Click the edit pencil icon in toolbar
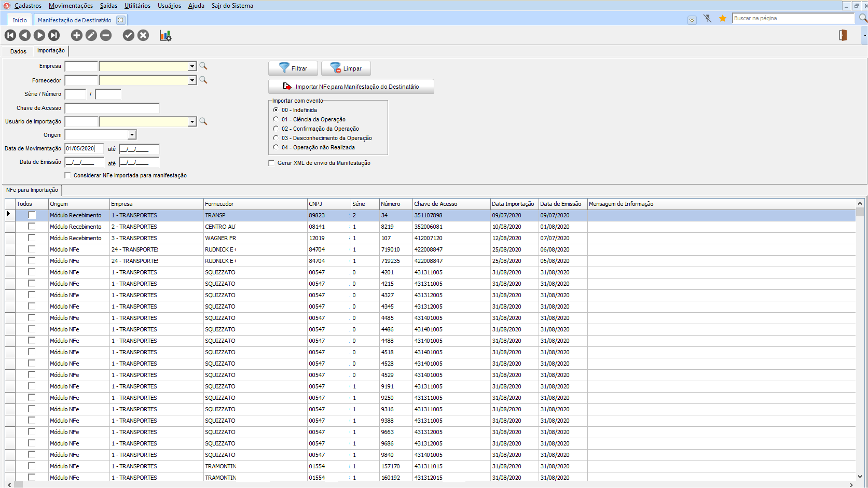The image size is (868, 488). [91, 35]
